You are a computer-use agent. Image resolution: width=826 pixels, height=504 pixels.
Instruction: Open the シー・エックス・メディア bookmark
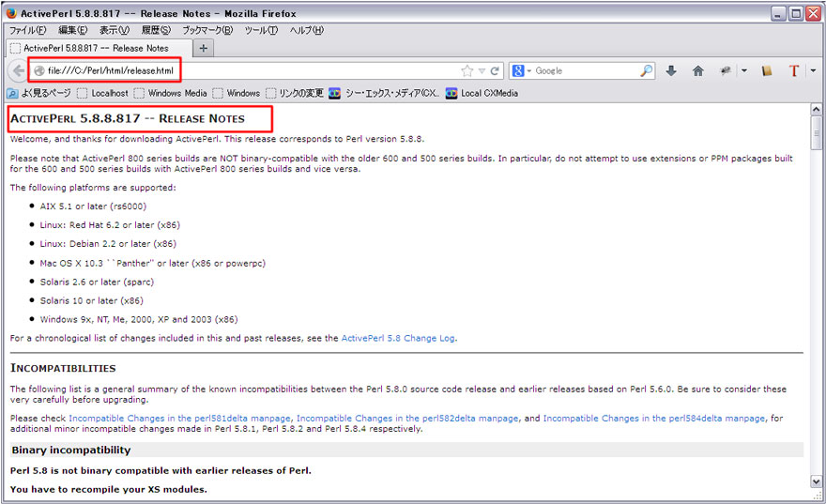click(385, 93)
